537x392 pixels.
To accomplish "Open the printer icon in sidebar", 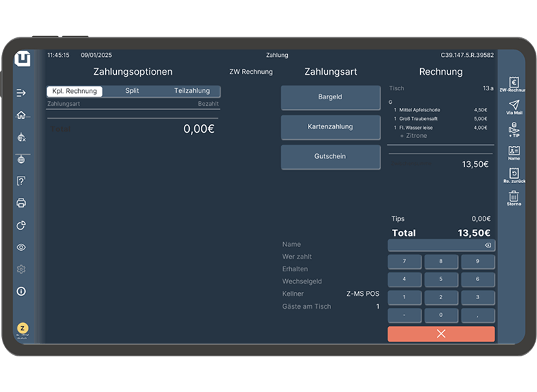I will (21, 203).
